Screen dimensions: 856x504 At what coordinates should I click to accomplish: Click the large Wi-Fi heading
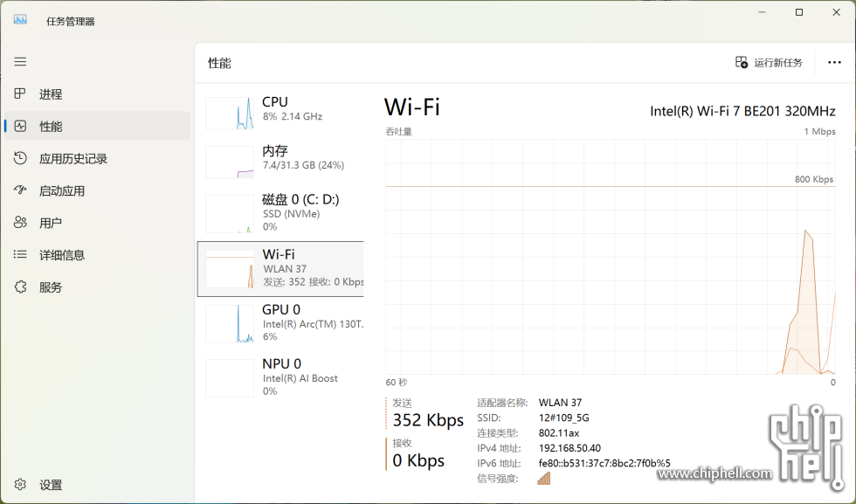pos(412,107)
